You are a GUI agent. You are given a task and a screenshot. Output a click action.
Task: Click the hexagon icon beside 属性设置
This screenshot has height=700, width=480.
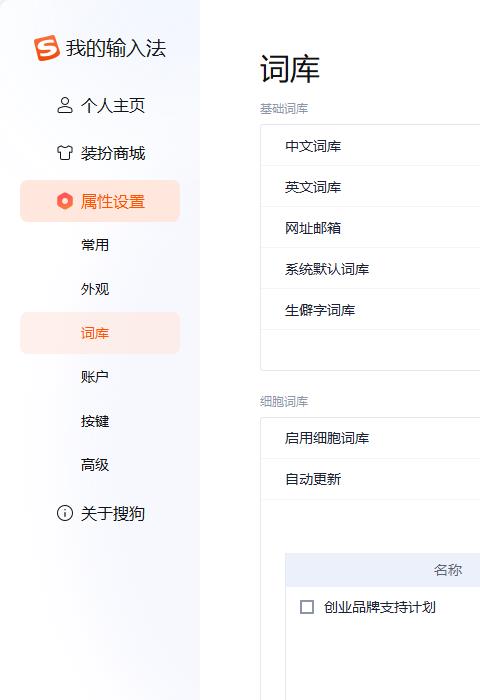(x=65, y=201)
